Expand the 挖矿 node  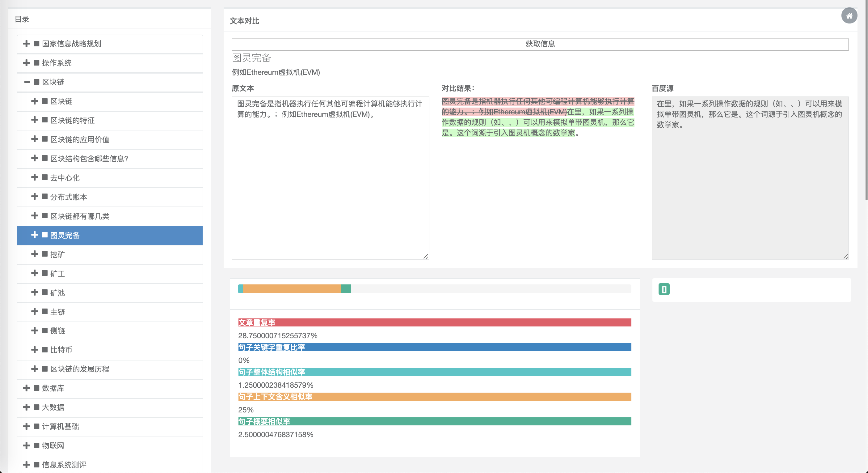34,254
